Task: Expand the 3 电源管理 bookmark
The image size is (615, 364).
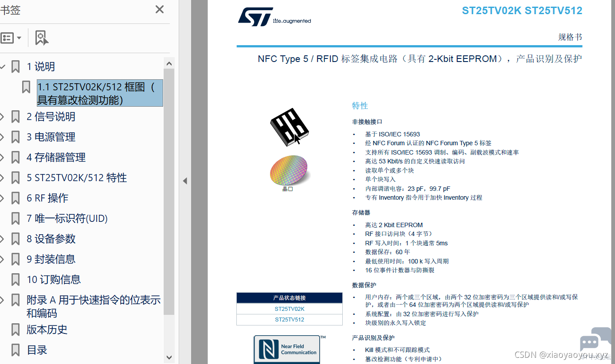Action: point(2,137)
